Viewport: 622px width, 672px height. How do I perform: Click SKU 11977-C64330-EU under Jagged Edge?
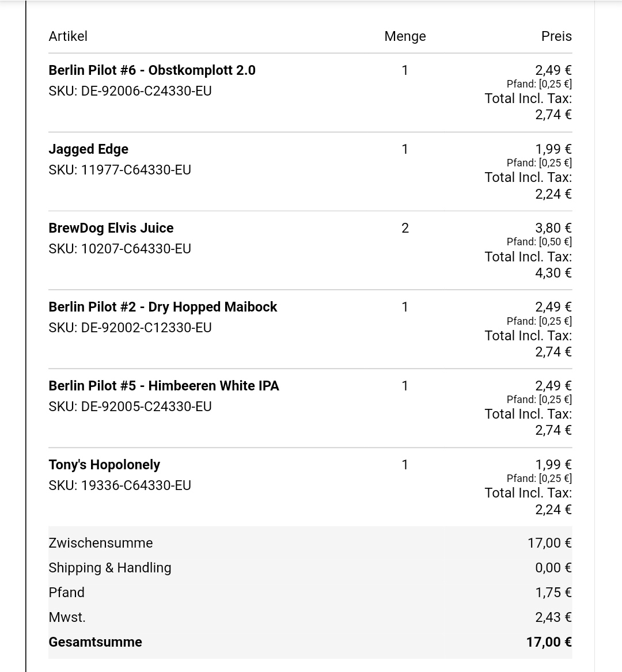pyautogui.click(x=120, y=170)
